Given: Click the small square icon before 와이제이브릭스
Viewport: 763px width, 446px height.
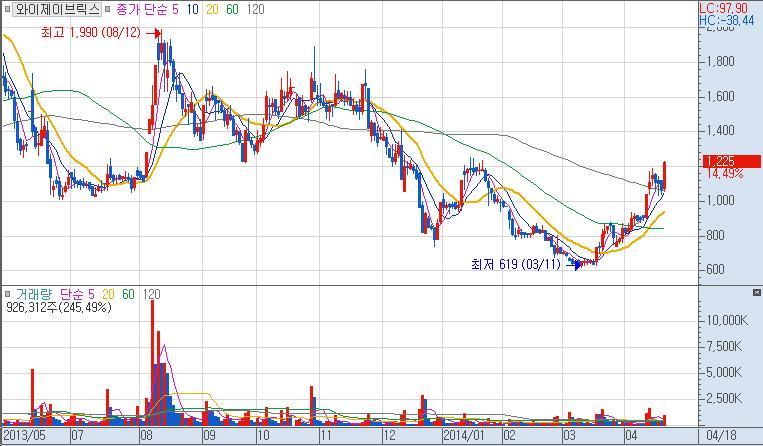Looking at the screenshot, I should 7,9.
